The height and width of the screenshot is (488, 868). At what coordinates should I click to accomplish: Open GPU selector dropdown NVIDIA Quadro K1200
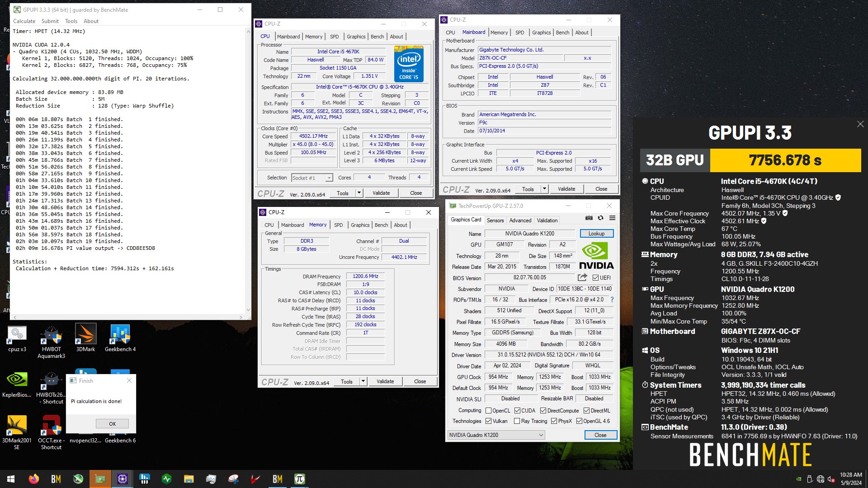click(x=496, y=435)
